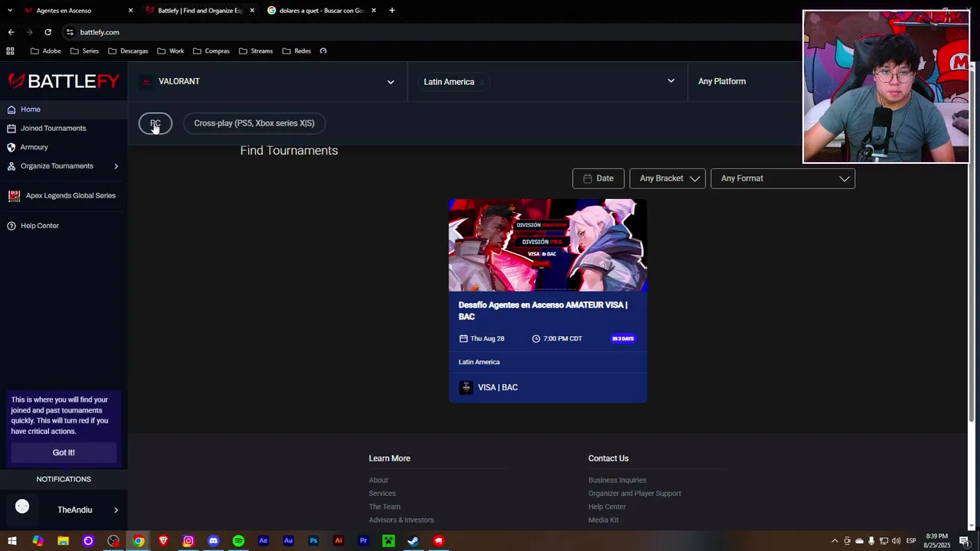Screen dimensions: 980x551
Task: Open Adobe Audition from the taskbar
Action: click(289, 541)
